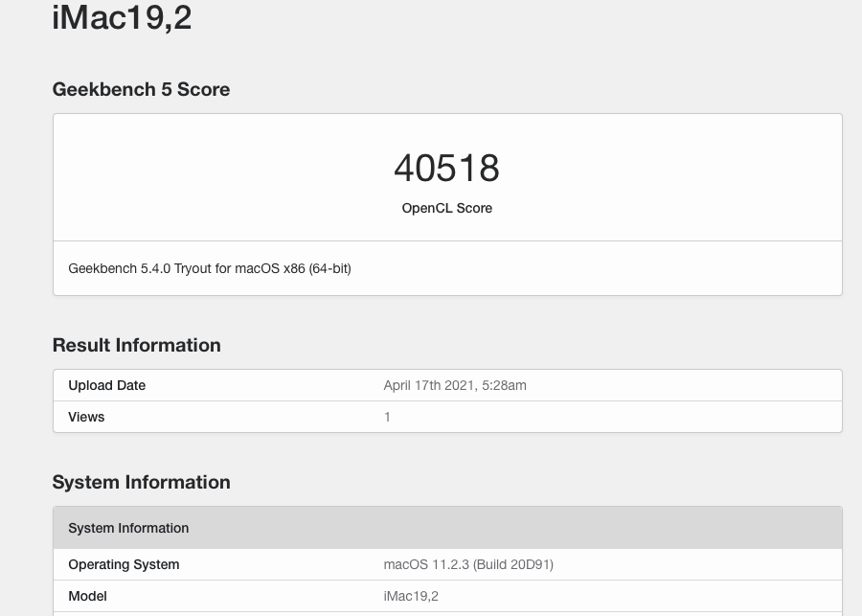862x616 pixels.
Task: Click the iMac19,2 model value in table
Action: [x=411, y=596]
